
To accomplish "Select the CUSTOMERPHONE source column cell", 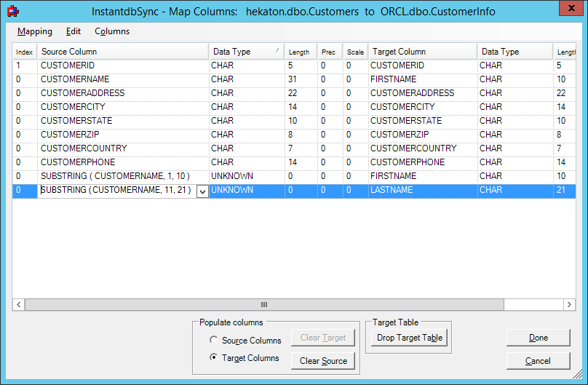I will [123, 162].
